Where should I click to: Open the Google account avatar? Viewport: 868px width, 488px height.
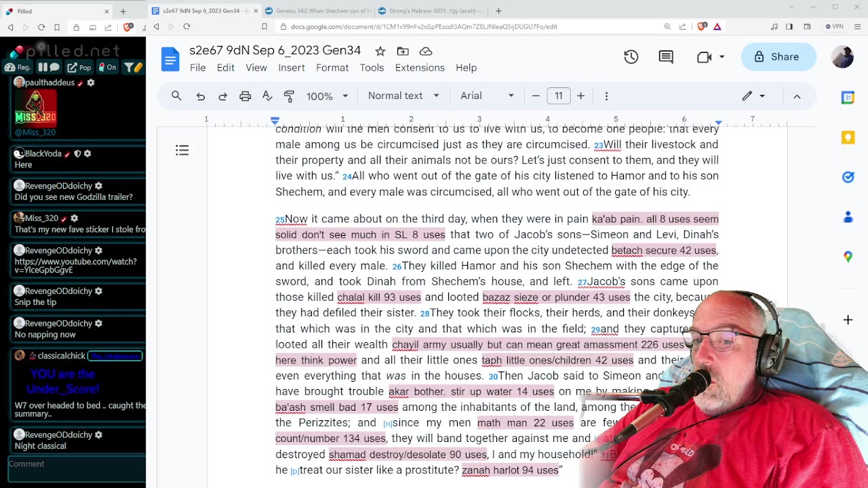tap(842, 57)
